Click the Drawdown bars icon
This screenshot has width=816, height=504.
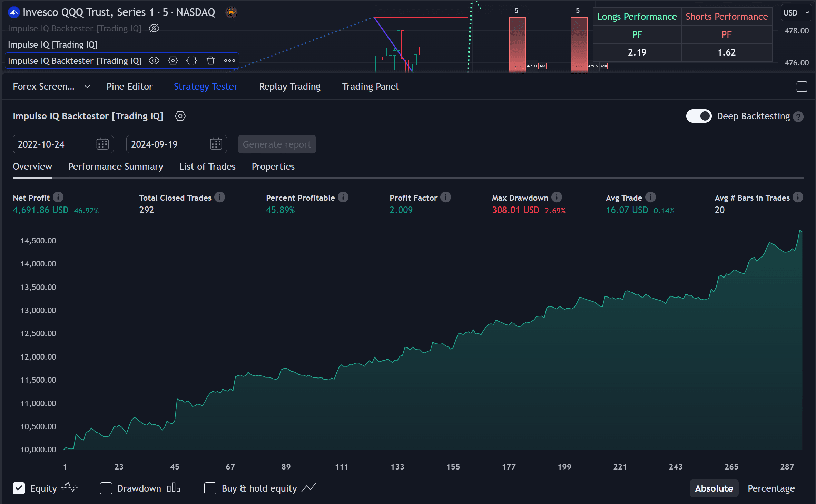click(174, 488)
